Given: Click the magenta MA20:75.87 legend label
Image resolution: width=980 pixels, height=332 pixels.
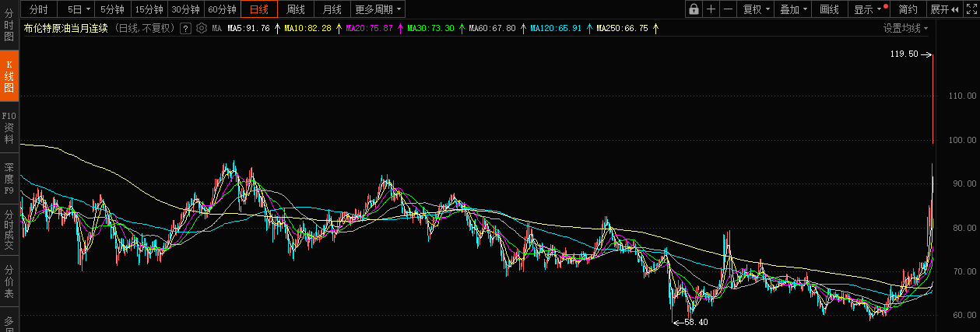Looking at the screenshot, I should (369, 28).
